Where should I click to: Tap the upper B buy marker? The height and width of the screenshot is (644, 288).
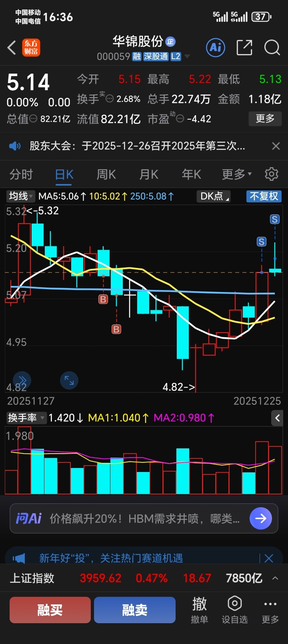tap(103, 299)
